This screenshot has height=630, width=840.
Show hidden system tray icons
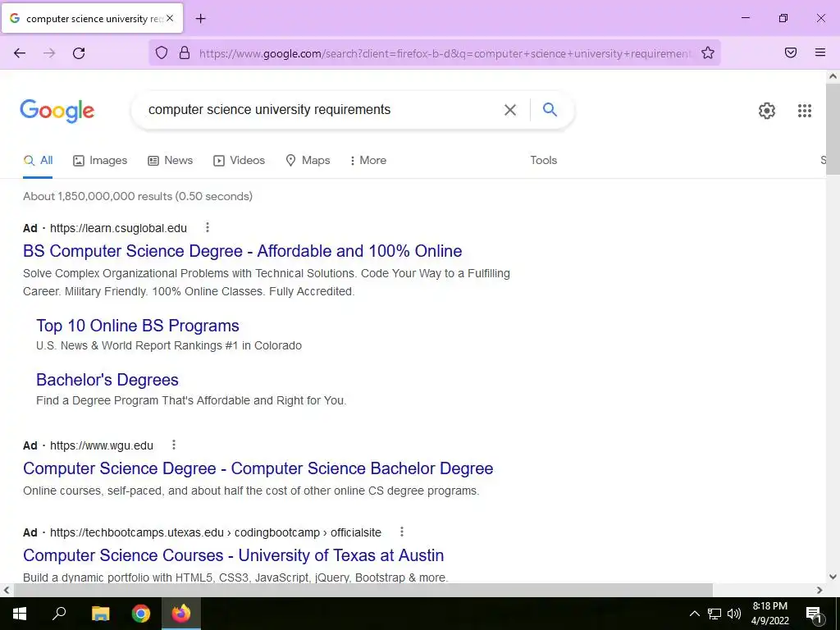(x=694, y=614)
